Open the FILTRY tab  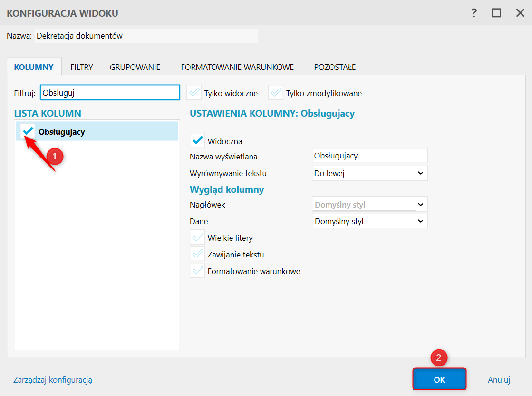pos(82,67)
